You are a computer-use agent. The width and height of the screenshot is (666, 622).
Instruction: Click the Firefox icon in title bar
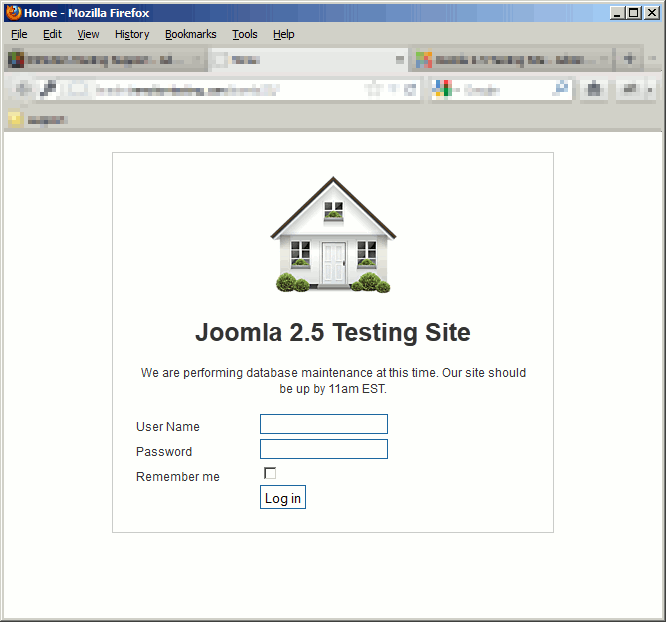[13, 13]
